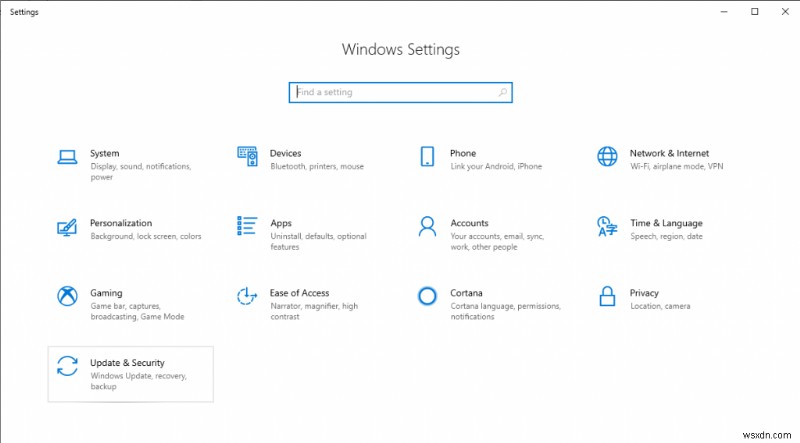Open Time & Language category label
This screenshot has width=800, height=443.
(666, 223)
